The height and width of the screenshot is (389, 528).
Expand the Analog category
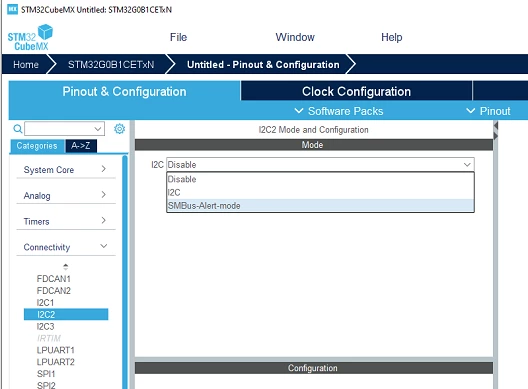(x=66, y=195)
